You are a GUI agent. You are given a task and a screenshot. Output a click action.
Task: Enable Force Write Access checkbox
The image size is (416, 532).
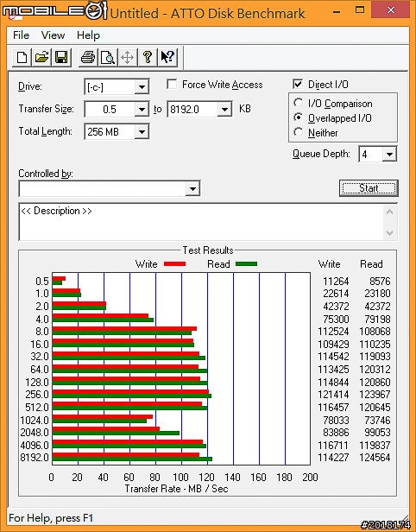point(172,84)
